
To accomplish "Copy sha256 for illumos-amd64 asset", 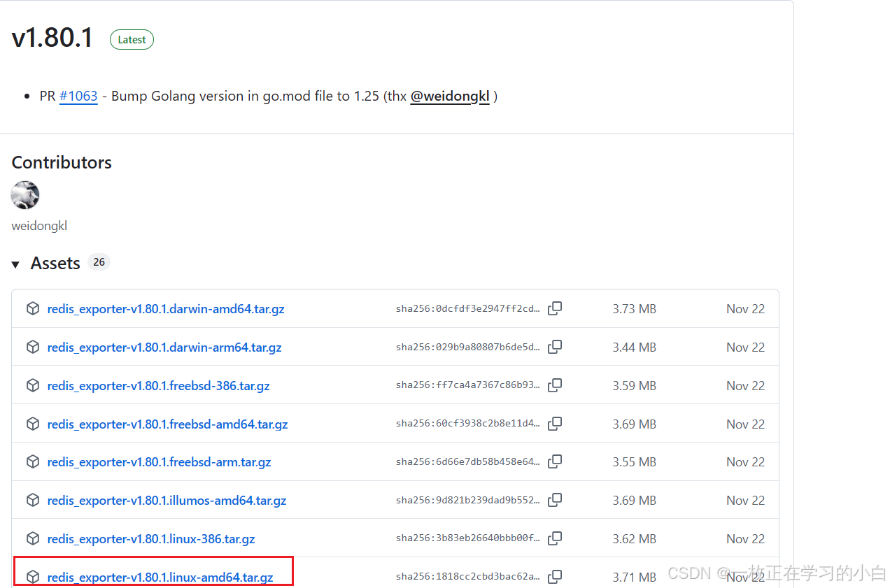I will 555,500.
